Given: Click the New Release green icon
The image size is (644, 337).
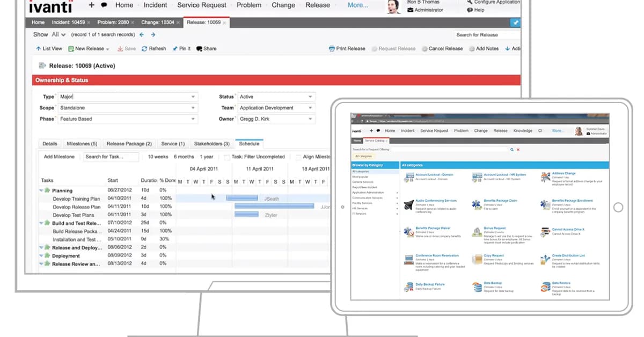Looking at the screenshot, I should (71, 49).
